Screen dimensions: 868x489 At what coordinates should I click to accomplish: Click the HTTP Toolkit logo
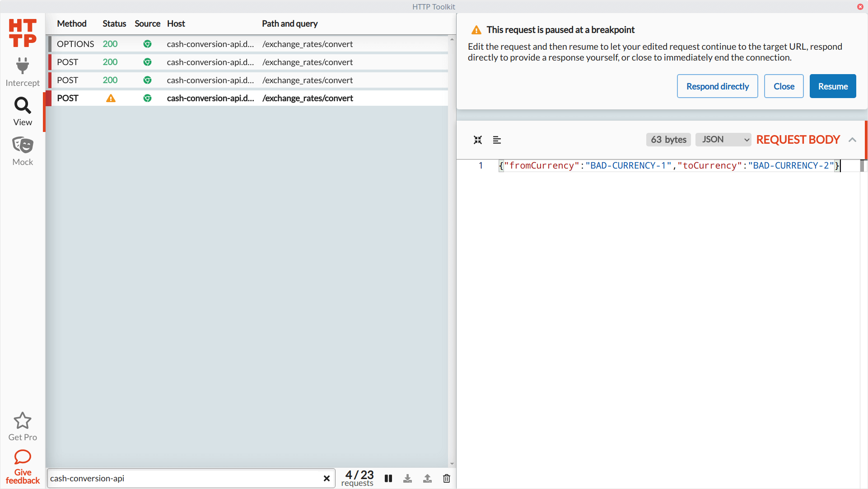22,33
